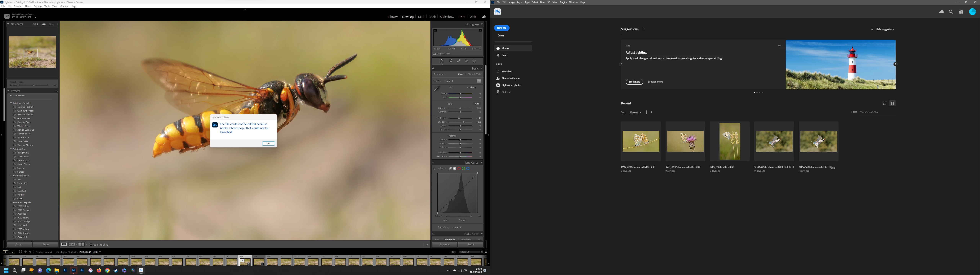
Task: Collapse the Adaptive: Portrait preset group
Action: (x=11, y=103)
